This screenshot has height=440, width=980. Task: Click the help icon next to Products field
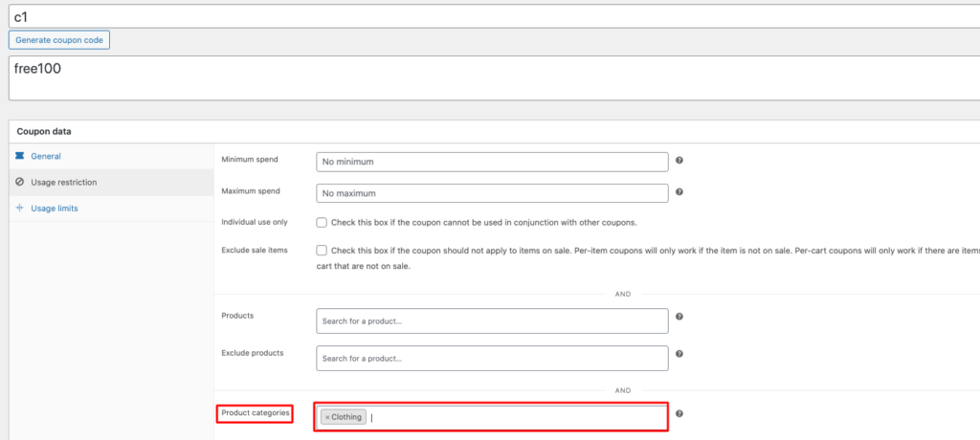click(679, 317)
